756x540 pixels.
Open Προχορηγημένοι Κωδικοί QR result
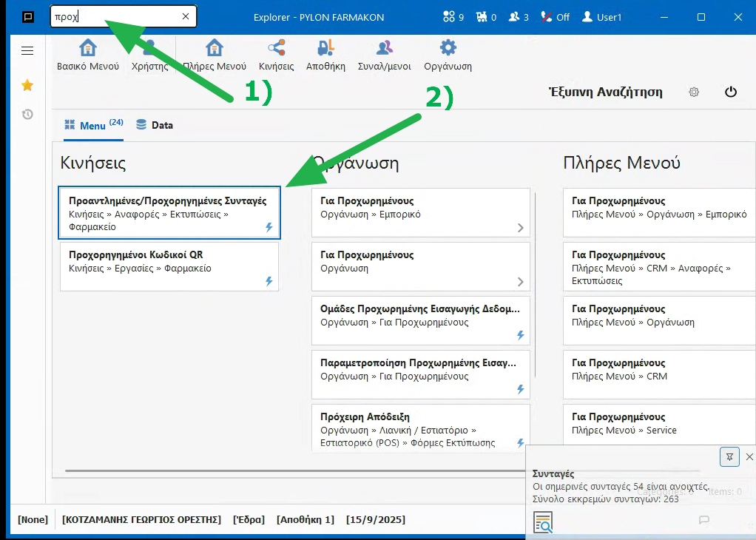(169, 266)
